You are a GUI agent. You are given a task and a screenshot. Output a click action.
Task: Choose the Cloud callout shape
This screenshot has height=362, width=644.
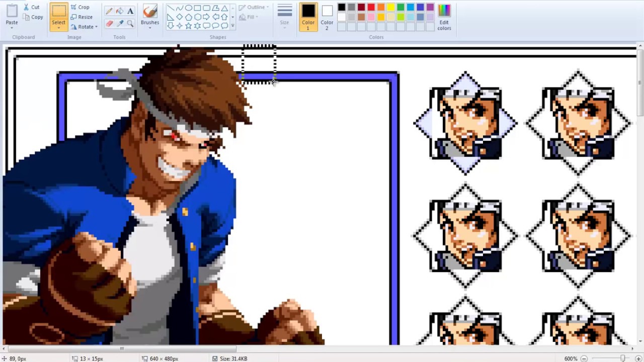(x=225, y=26)
